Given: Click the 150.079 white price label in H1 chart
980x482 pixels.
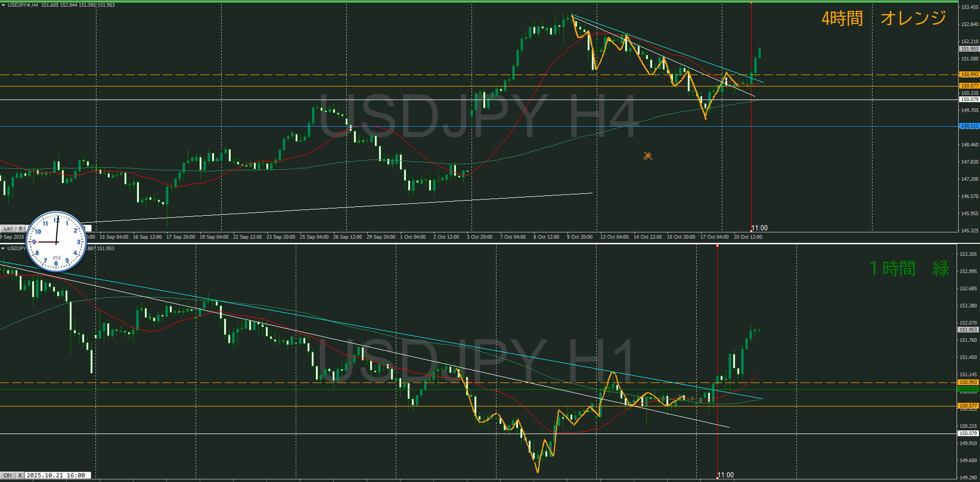Looking at the screenshot, I should [968, 434].
